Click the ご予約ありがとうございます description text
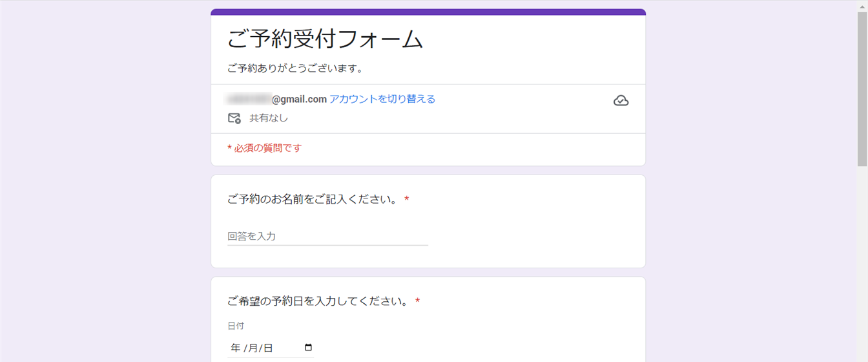868x362 pixels. coord(294,68)
